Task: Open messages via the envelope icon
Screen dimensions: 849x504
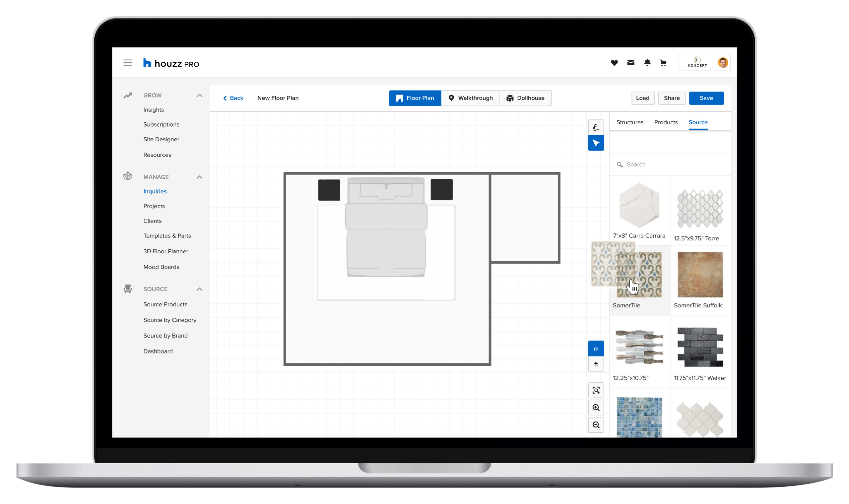Action: click(x=631, y=62)
